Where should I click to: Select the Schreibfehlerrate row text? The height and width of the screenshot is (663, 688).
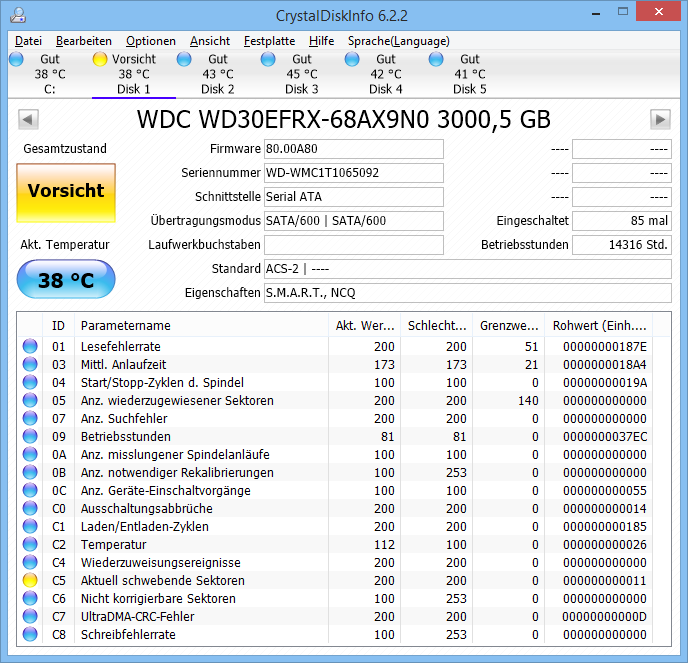pos(128,634)
